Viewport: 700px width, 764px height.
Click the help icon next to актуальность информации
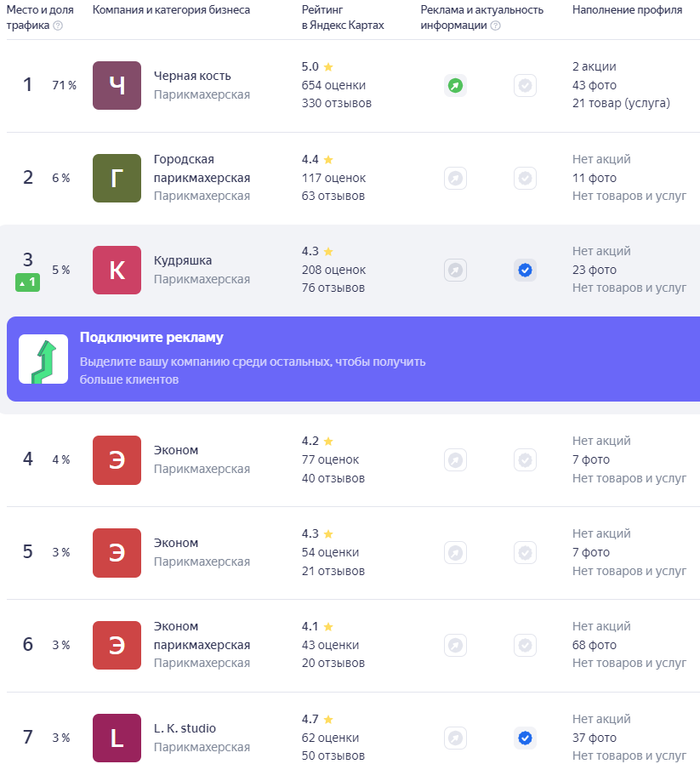(x=495, y=26)
